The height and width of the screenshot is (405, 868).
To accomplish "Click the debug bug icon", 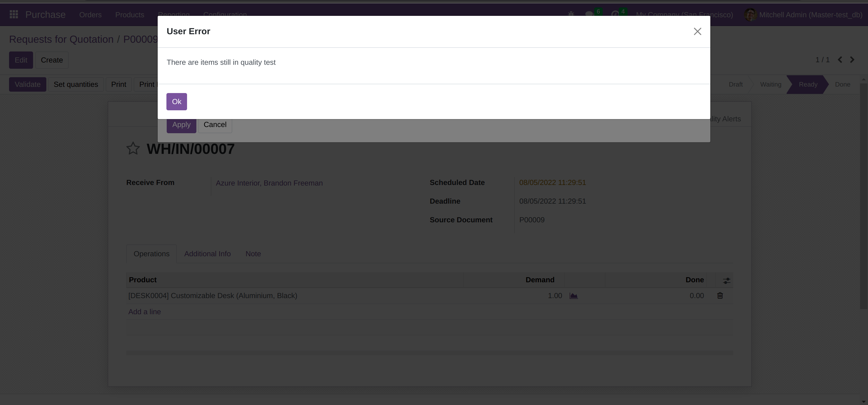I will (x=571, y=14).
